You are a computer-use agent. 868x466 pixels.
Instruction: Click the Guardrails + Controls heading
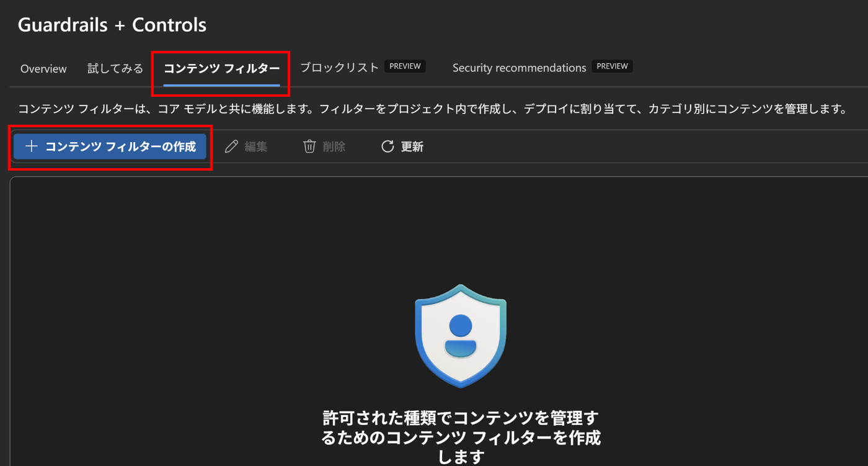112,25
